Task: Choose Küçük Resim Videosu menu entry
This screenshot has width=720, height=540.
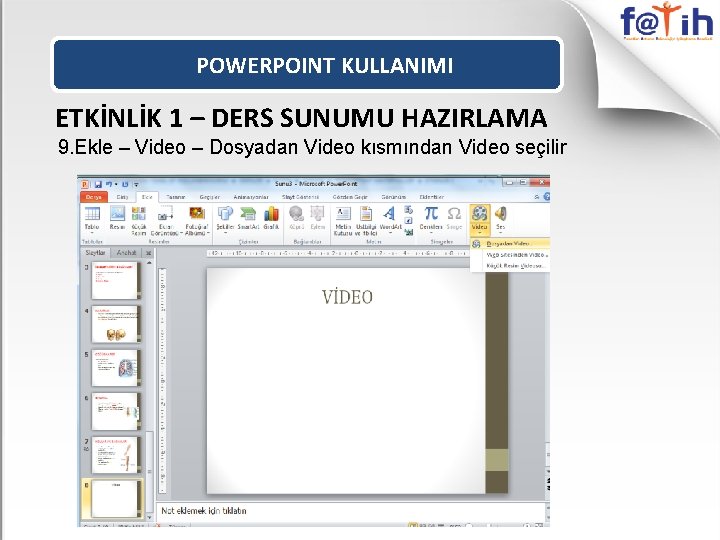Action: 510,266
